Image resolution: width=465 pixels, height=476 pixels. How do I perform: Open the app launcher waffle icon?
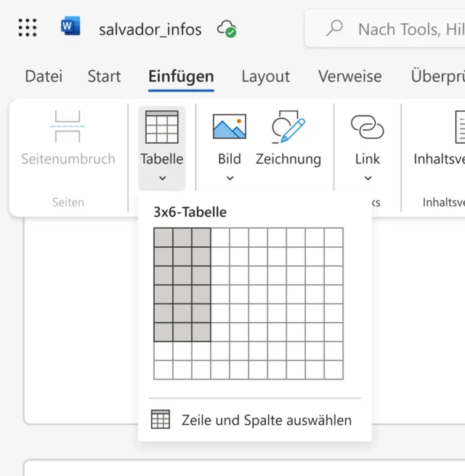click(27, 28)
